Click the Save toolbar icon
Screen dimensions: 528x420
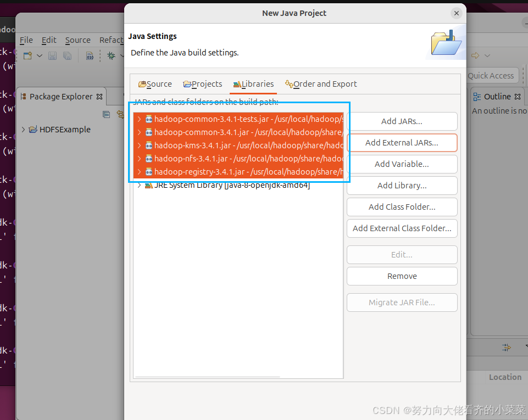pyautogui.click(x=53, y=55)
